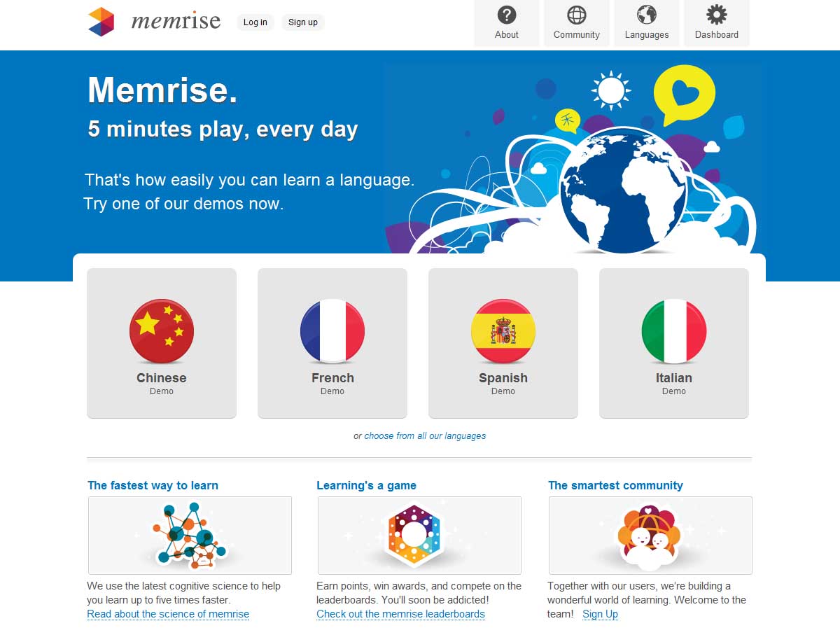Click the Memrise cube logo icon
The height and width of the screenshot is (628, 840).
[101, 22]
